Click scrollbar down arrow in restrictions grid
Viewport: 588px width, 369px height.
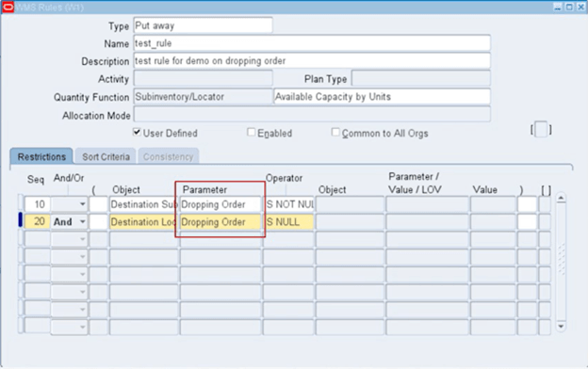561,327
